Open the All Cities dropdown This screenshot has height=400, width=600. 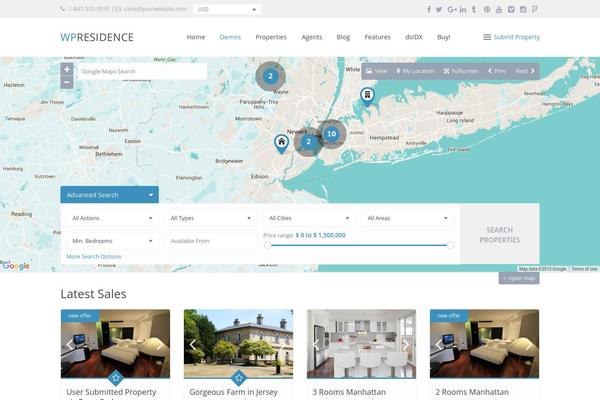(x=309, y=218)
